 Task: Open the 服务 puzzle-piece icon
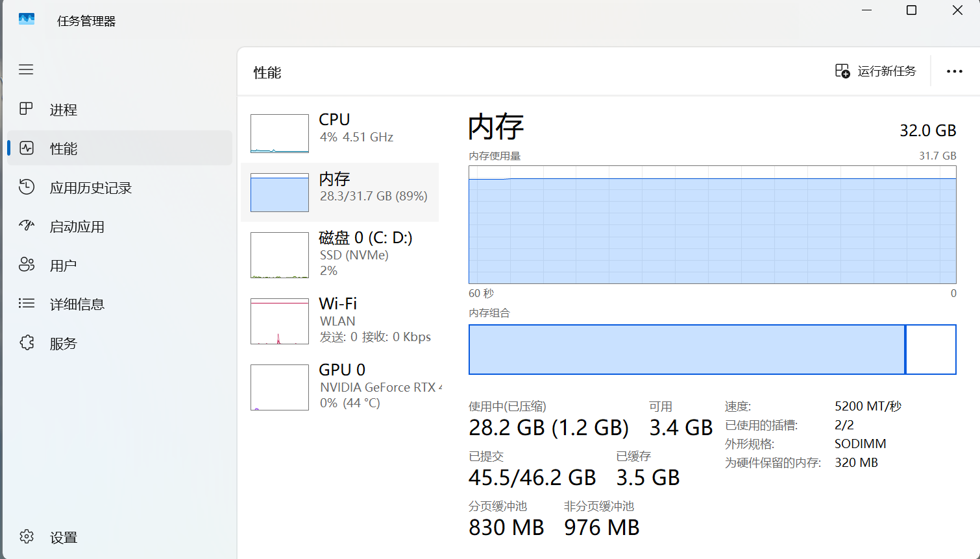(x=26, y=342)
